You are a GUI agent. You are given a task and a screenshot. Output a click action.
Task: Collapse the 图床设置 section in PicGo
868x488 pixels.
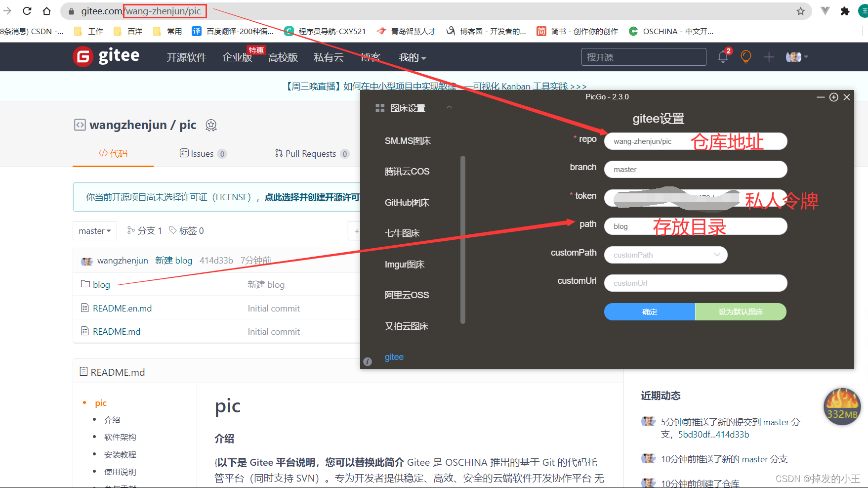(x=449, y=107)
